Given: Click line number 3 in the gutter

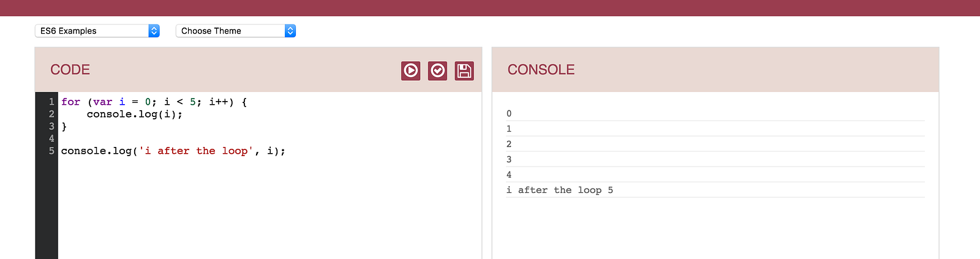Looking at the screenshot, I should coord(51,126).
